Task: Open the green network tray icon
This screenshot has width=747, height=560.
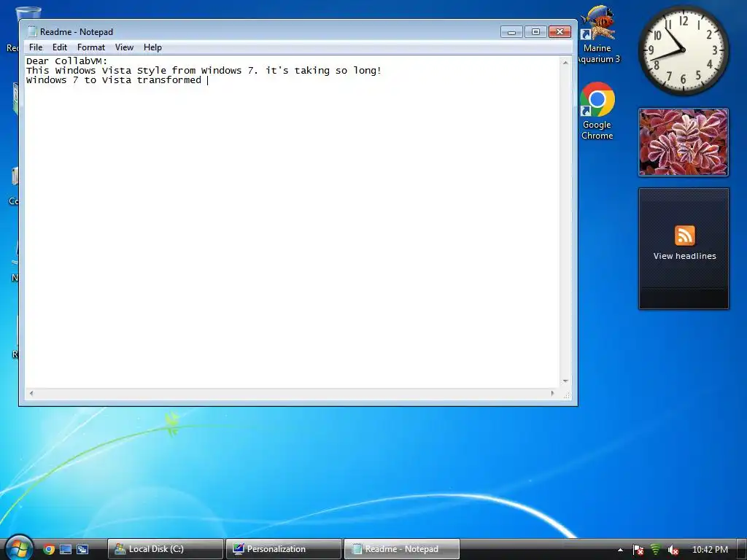Action: coord(656,550)
